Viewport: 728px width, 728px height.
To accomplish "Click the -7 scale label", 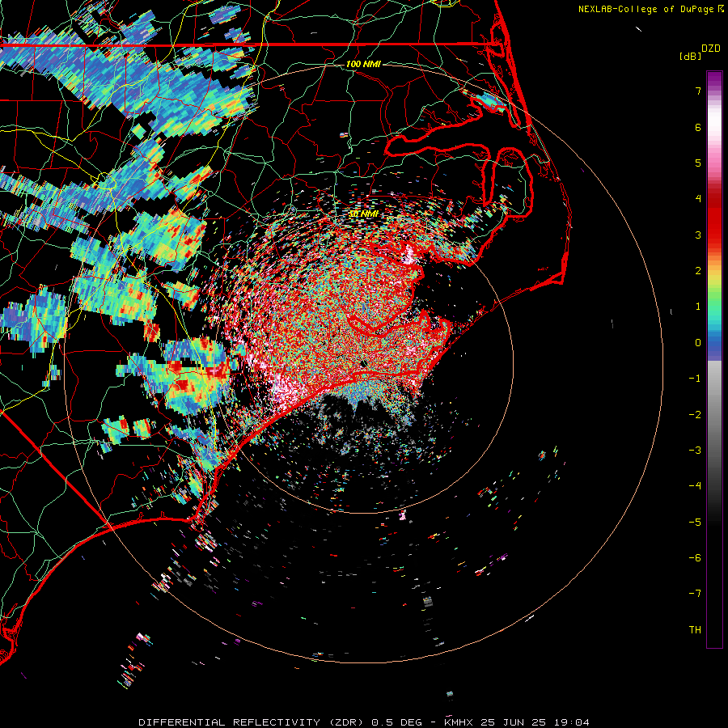I will [695, 594].
